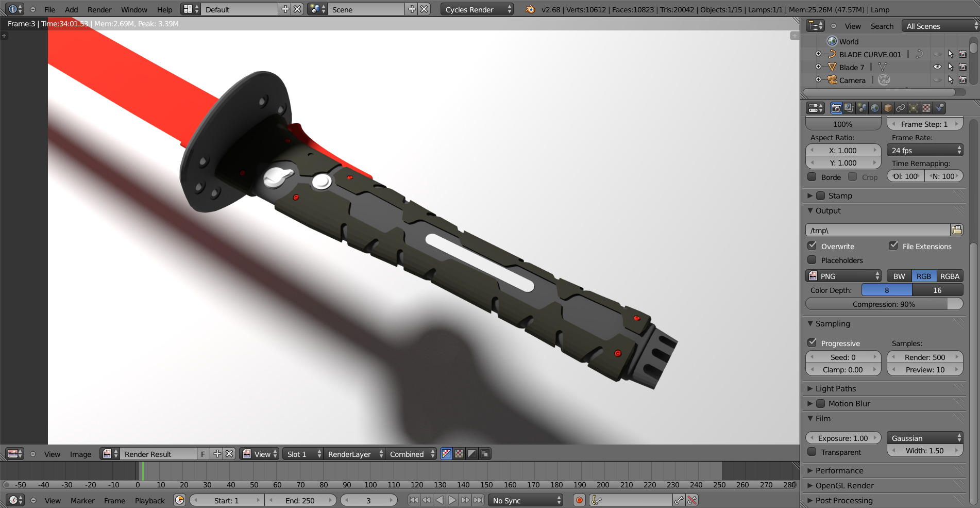Open the Object Data lamp tab
Image resolution: width=980 pixels, height=508 pixels.
(x=914, y=108)
